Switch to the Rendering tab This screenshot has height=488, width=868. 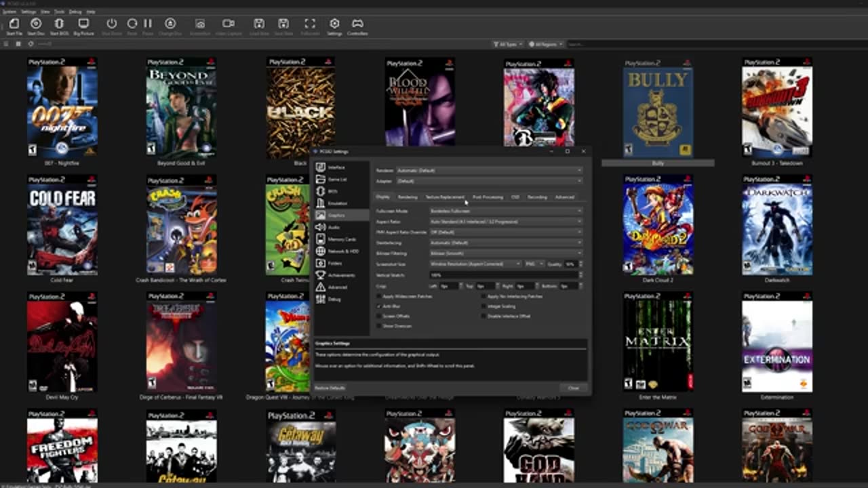[408, 197]
